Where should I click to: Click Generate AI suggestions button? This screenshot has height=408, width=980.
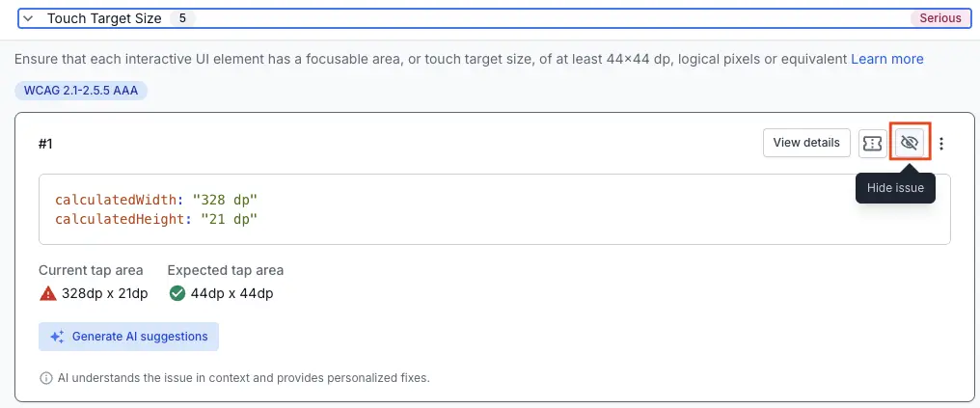click(x=129, y=337)
